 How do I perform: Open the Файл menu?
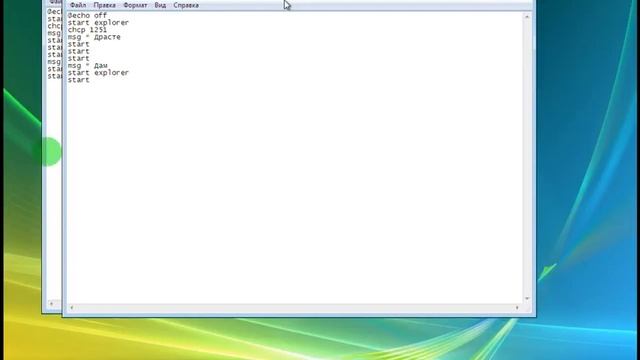pos(78,5)
